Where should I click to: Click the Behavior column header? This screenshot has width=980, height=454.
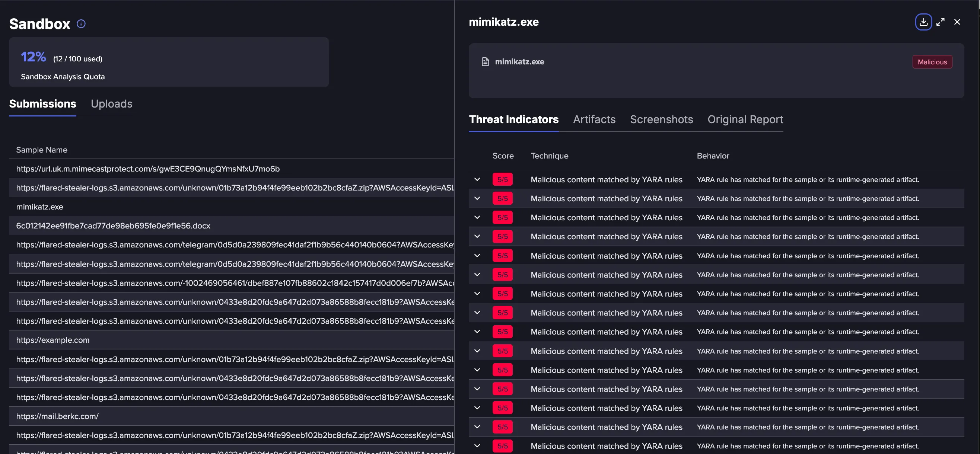pos(713,156)
